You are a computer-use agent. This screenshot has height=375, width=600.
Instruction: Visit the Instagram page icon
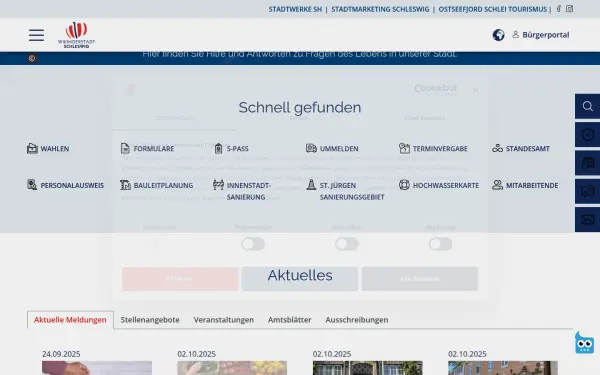(x=569, y=9)
